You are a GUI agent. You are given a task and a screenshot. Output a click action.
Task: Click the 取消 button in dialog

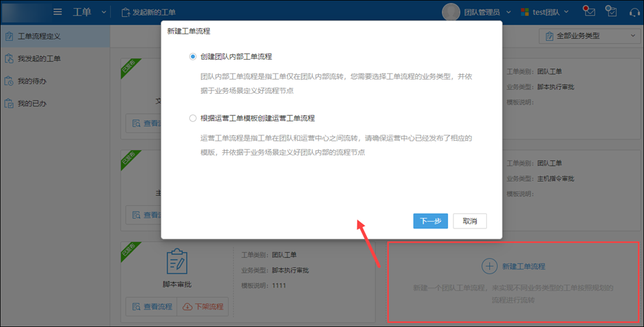tap(470, 220)
